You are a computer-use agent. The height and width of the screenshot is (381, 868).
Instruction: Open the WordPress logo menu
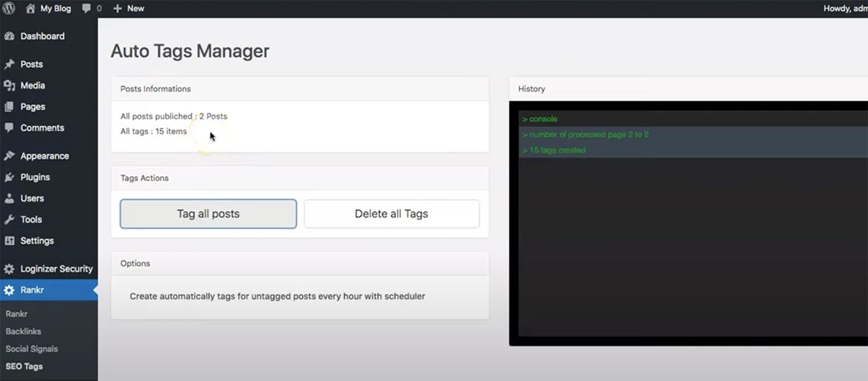tap(9, 9)
